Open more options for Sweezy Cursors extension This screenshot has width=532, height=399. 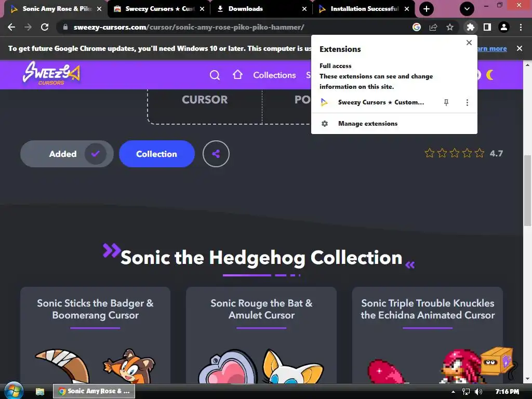[x=467, y=102]
